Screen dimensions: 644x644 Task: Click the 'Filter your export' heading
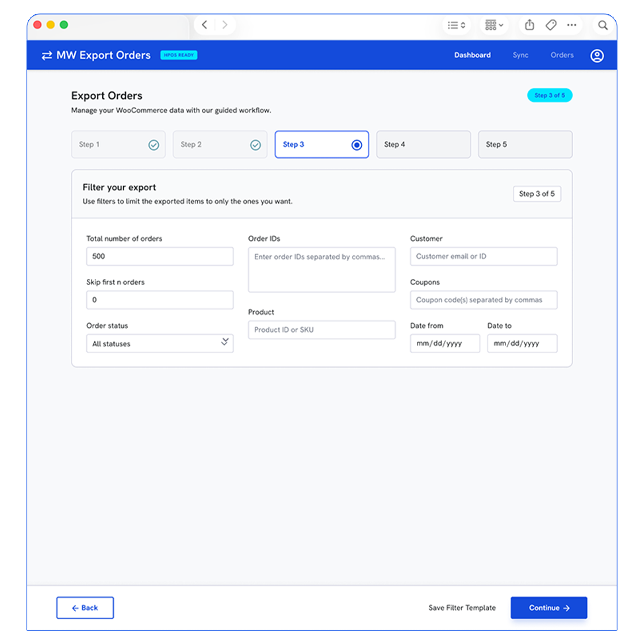pyautogui.click(x=119, y=187)
